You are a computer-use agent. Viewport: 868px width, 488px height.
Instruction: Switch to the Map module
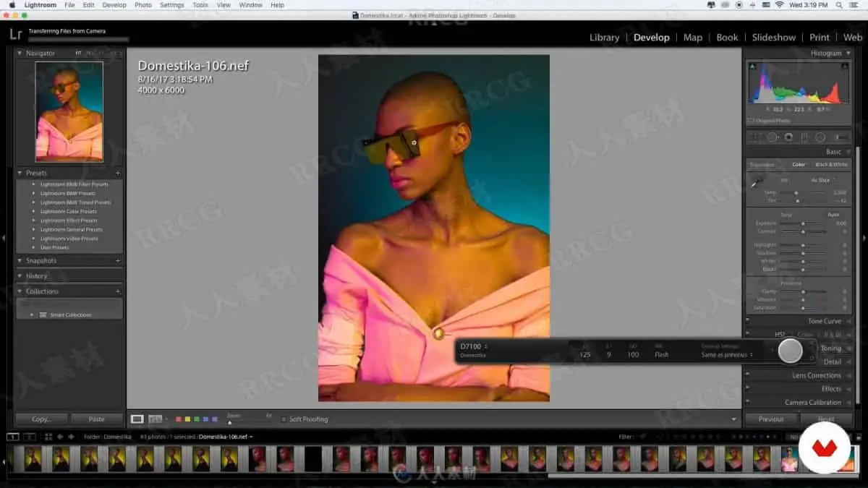coord(693,38)
